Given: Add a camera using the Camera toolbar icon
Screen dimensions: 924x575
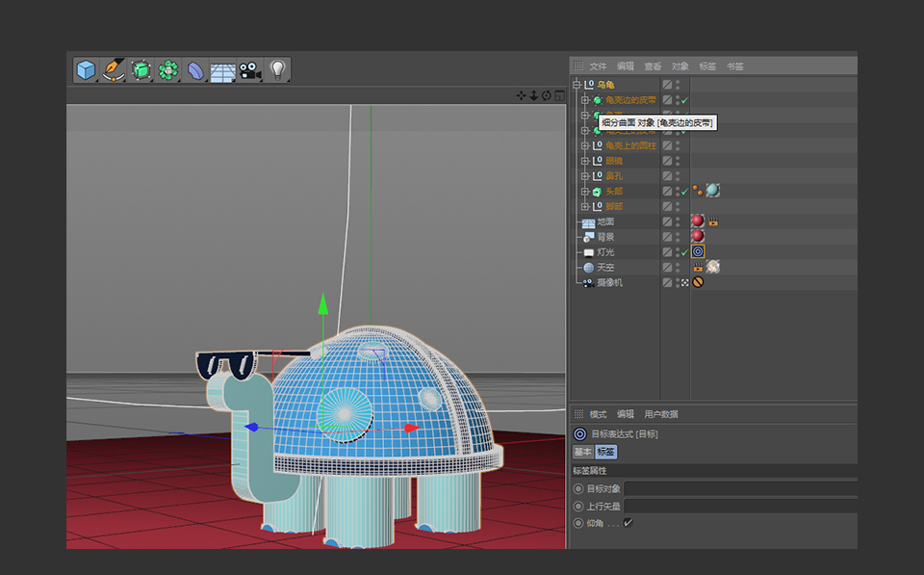Looking at the screenshot, I should [x=249, y=69].
